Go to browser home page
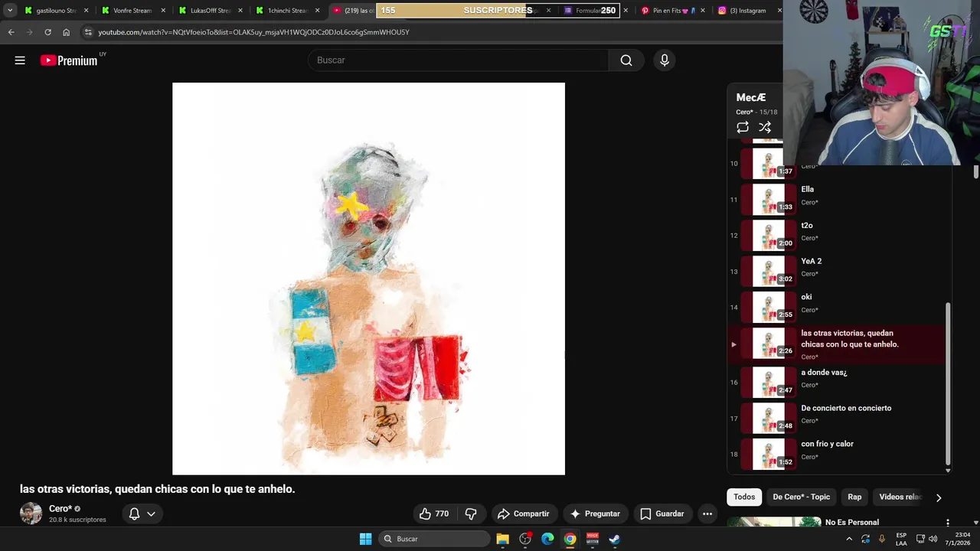The image size is (980, 551). (x=66, y=32)
